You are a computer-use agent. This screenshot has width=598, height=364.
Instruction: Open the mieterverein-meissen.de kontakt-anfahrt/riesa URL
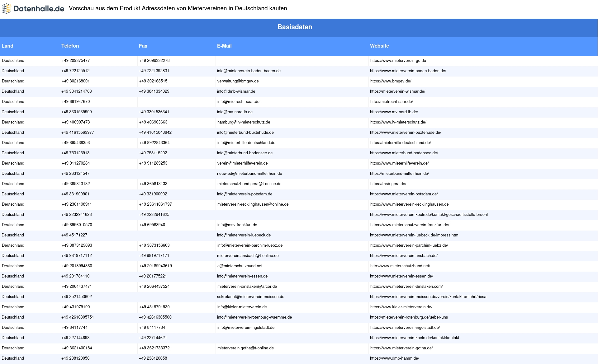tap(428, 297)
